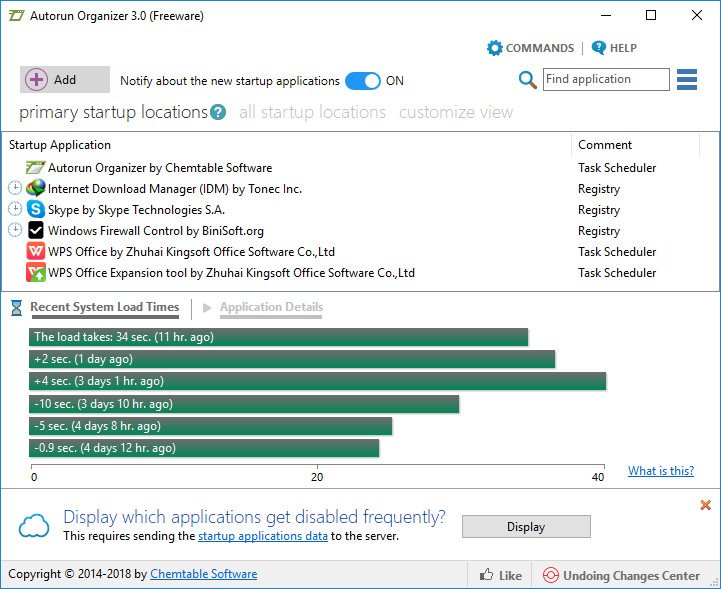Open the hamburger menu icon

[686, 80]
